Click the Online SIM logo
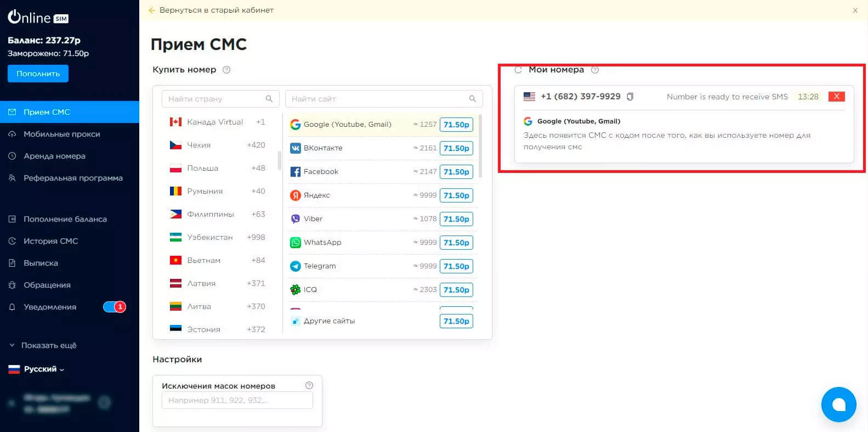This screenshot has width=868, height=432. 38,18
